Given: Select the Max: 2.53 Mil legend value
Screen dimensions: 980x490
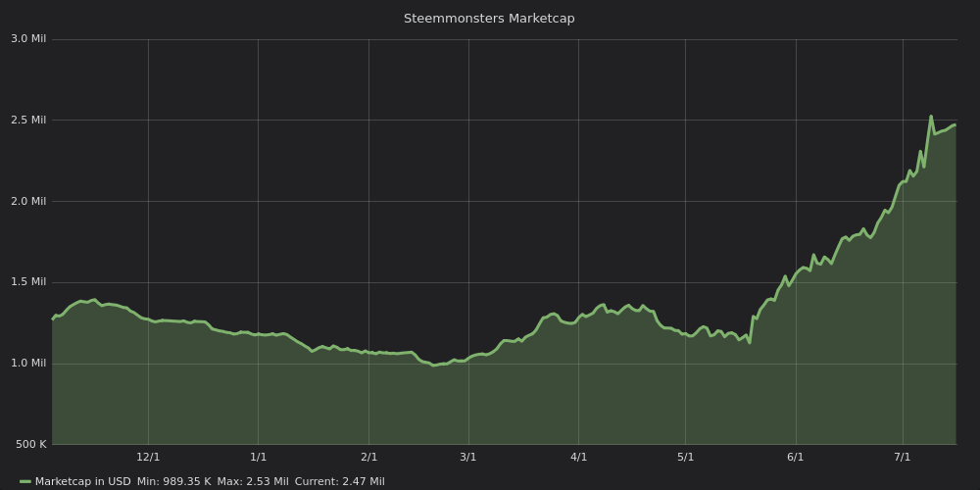Looking at the screenshot, I should tap(253, 482).
